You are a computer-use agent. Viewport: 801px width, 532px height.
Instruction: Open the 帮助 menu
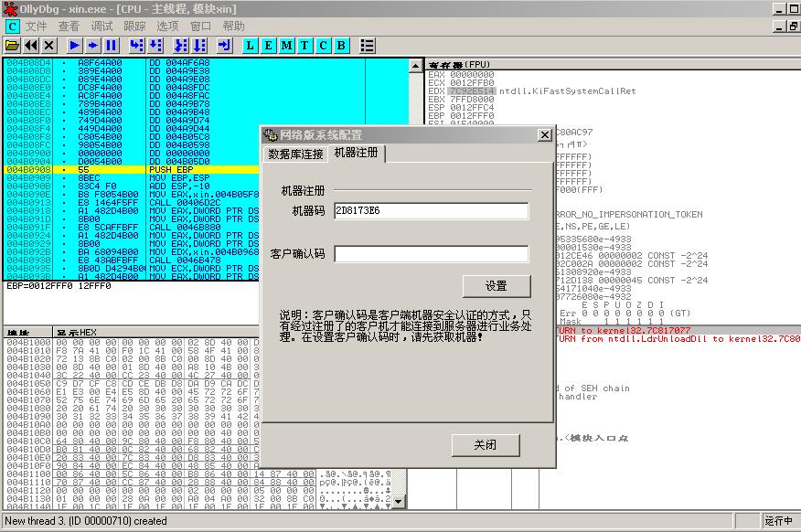[233, 27]
